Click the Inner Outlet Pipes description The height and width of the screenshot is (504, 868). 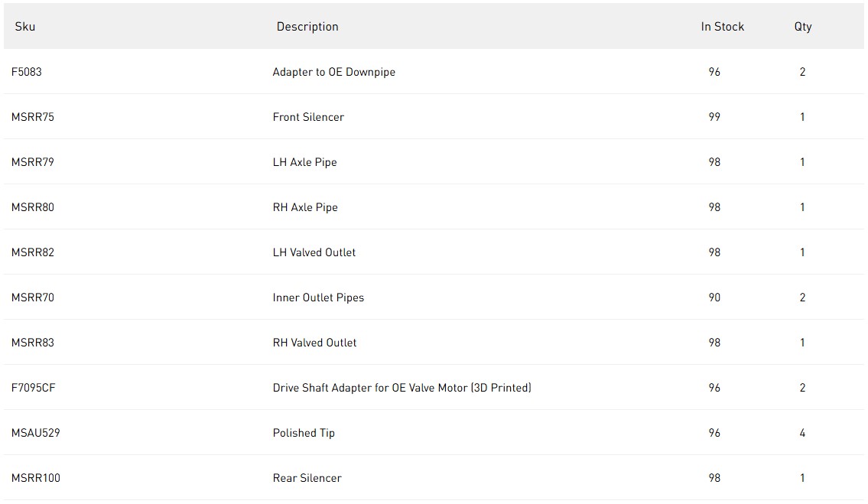318,298
